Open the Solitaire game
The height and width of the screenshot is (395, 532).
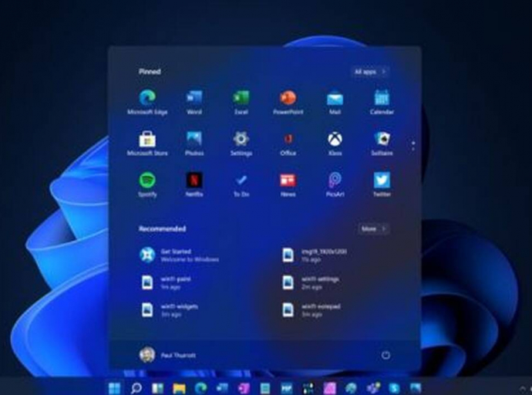[382, 143]
